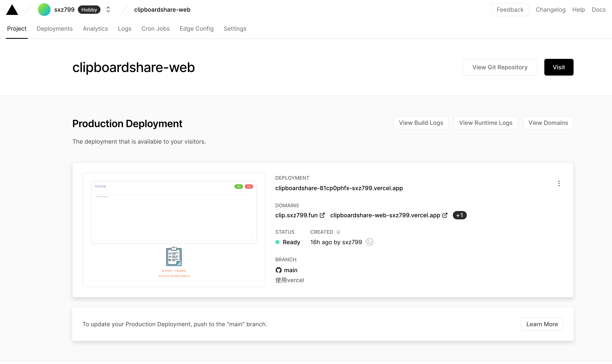Click external link icon beside clip.sxz799.fun

point(322,215)
